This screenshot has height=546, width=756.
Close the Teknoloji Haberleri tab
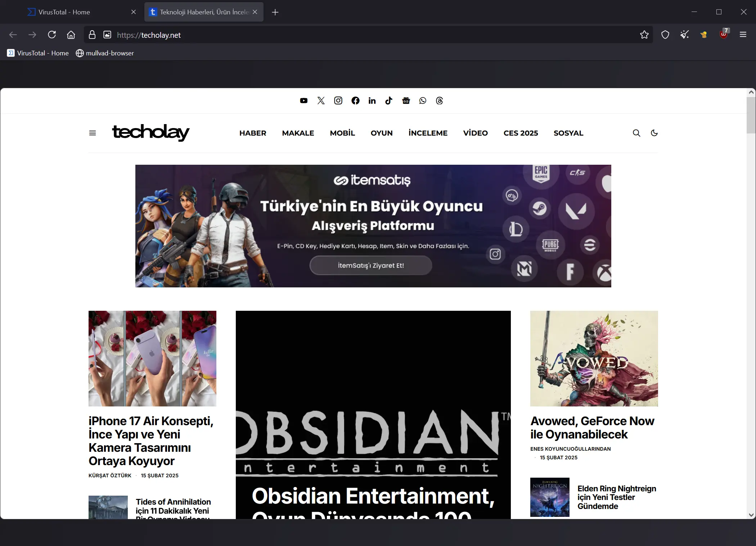pyautogui.click(x=255, y=12)
